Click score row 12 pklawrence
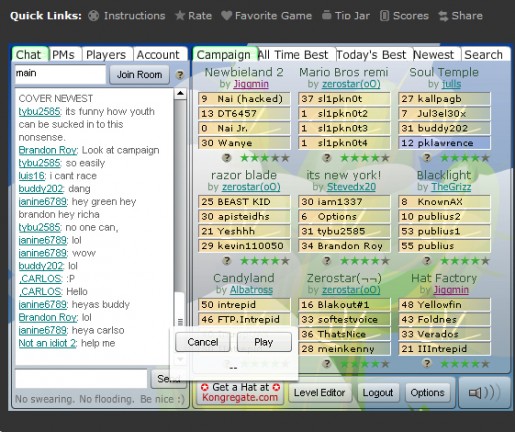This screenshot has width=515, height=432. pyautogui.click(x=444, y=143)
